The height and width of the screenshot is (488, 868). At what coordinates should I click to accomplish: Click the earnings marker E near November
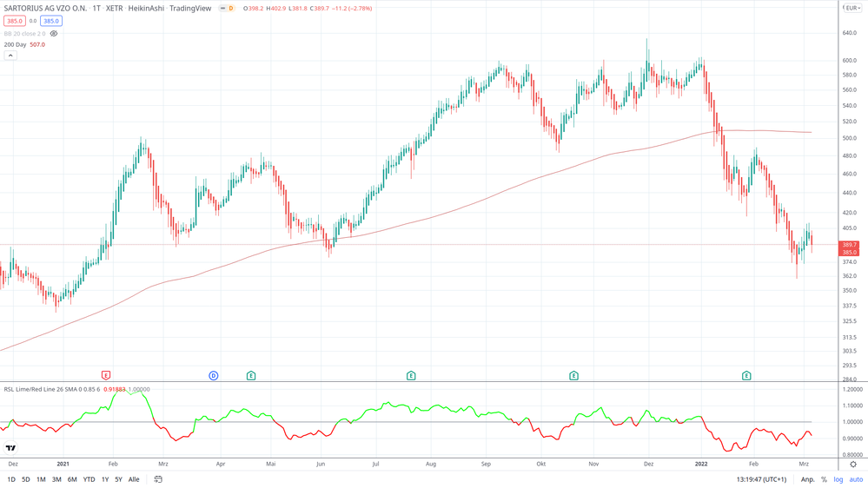[573, 376]
